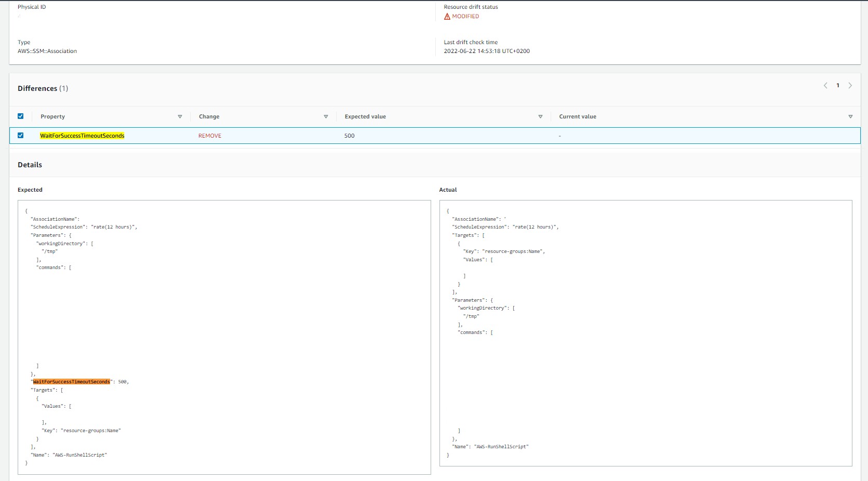Expand the Property column filter dropdown

[180, 116]
